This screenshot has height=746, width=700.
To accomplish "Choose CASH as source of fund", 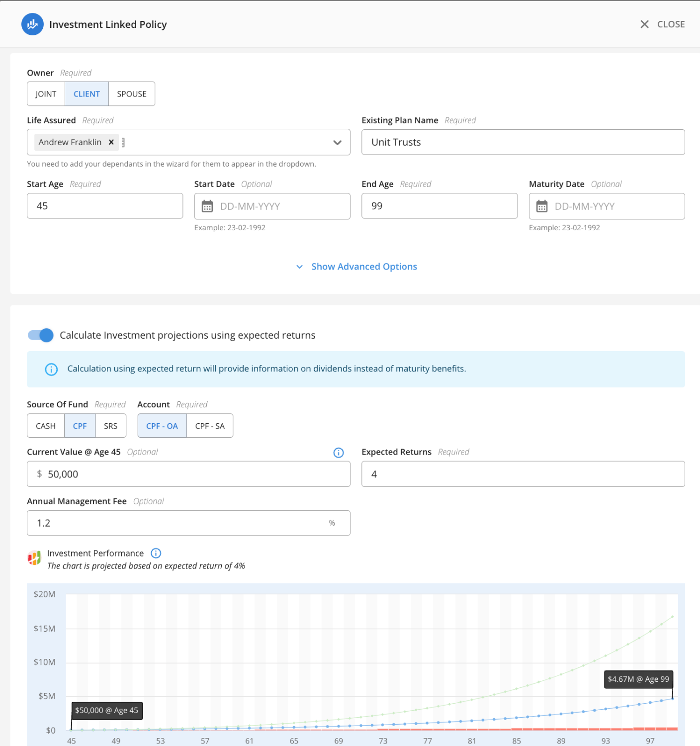I will (46, 426).
